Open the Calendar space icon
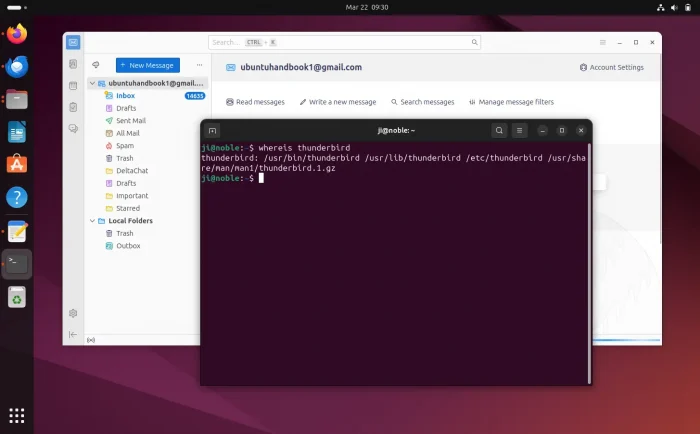This screenshot has height=434, width=700. point(73,86)
